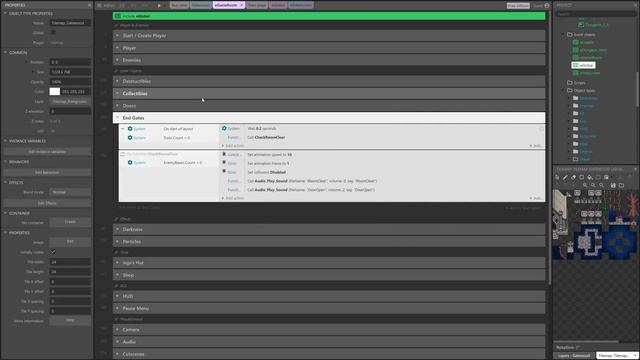The height and width of the screenshot is (360, 640).
Task: Click the account user icon at top right
Action: pyautogui.click(x=547, y=5)
